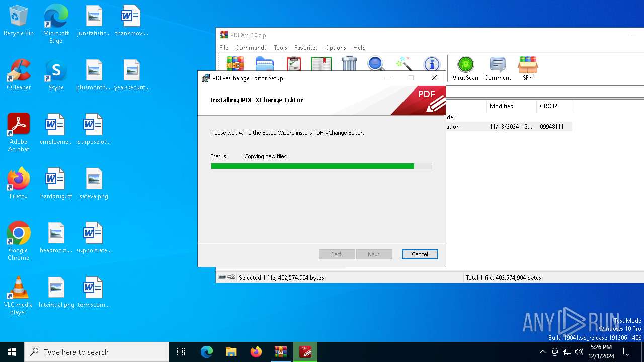The image size is (644, 362).
Task: Open Help menu in WinRAR
Action: click(359, 48)
